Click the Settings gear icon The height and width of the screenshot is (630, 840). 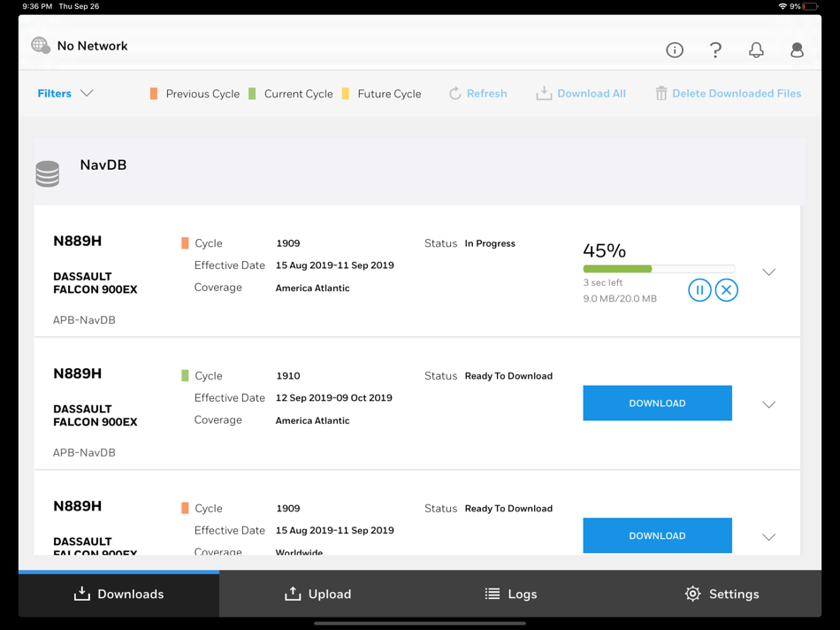pyautogui.click(x=692, y=594)
